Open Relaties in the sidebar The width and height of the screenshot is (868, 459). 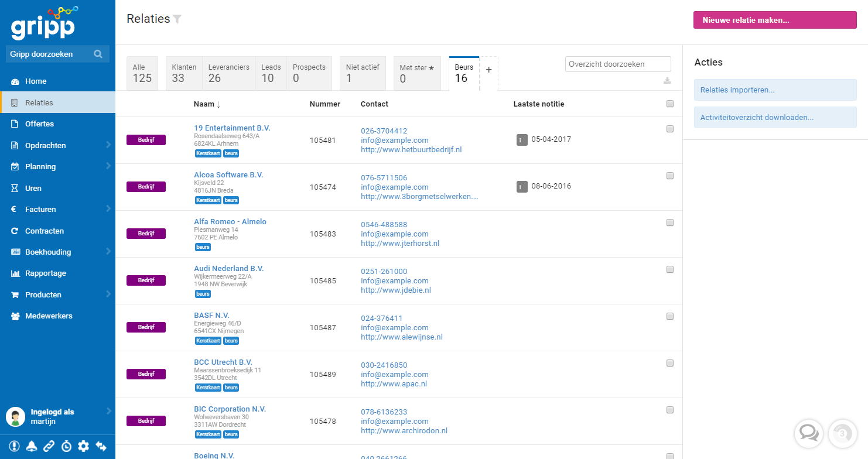(x=58, y=102)
